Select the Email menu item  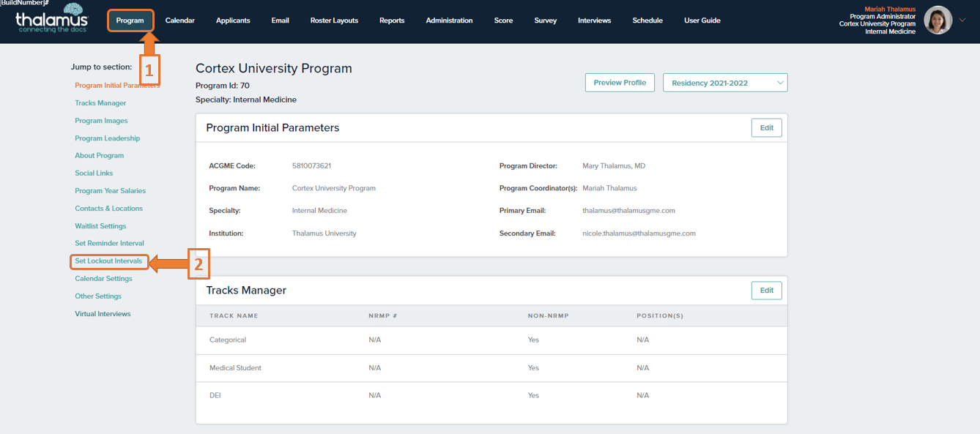[x=281, y=20]
